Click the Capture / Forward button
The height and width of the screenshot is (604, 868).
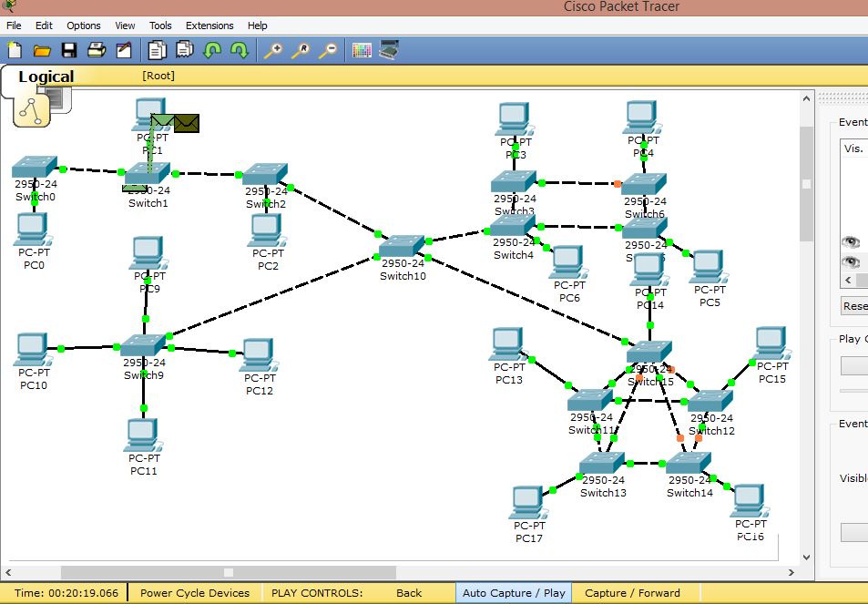pyautogui.click(x=635, y=592)
